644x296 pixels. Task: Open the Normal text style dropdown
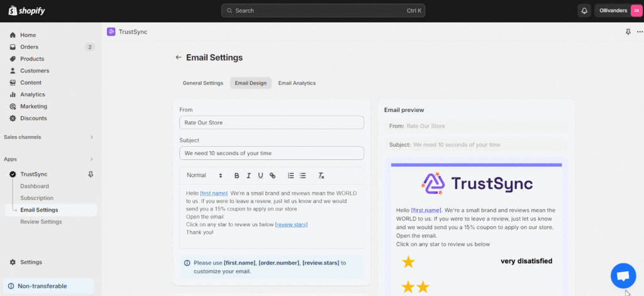(204, 175)
